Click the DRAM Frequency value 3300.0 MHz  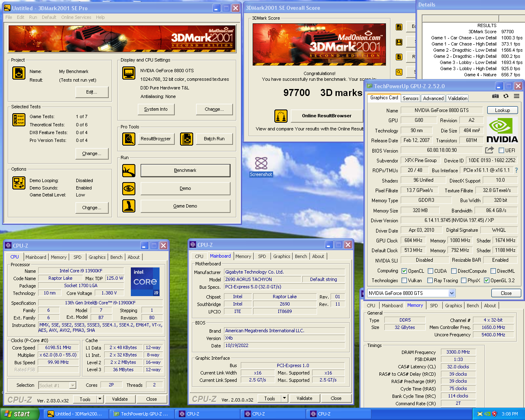[458, 352]
